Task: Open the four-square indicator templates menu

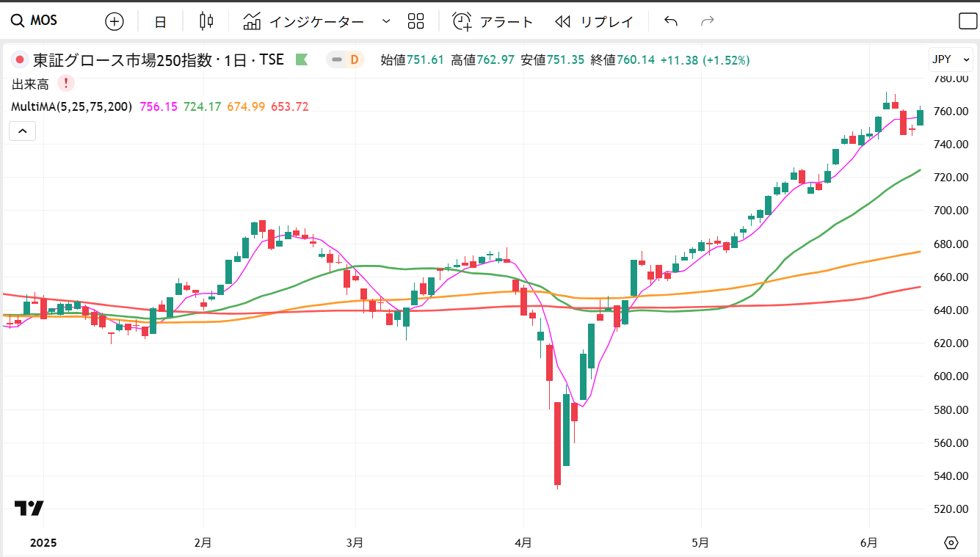Action: (416, 21)
